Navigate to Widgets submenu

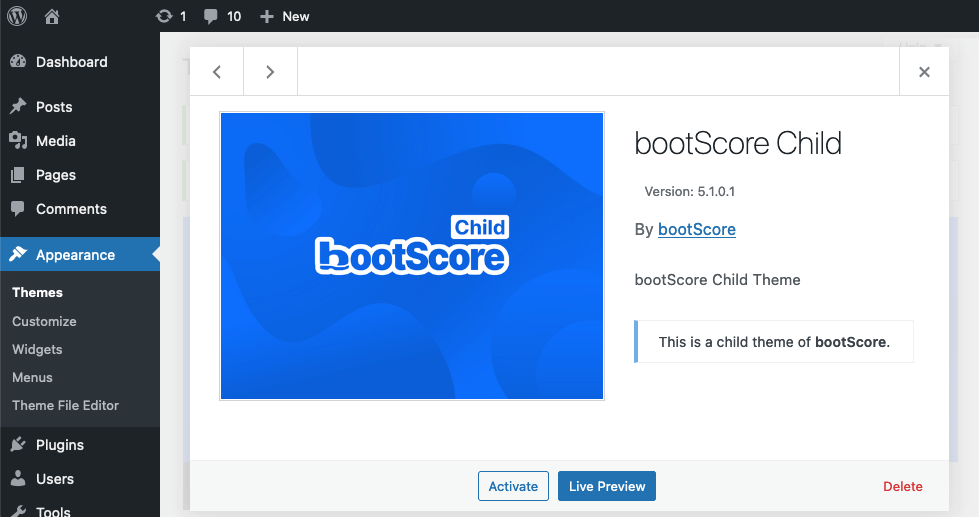click(37, 349)
